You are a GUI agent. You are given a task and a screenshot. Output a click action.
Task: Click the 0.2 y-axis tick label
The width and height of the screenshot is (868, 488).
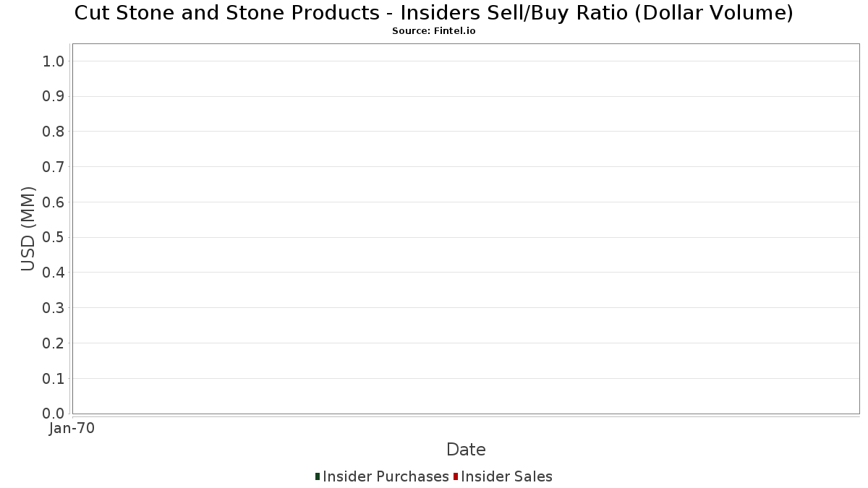tap(54, 343)
